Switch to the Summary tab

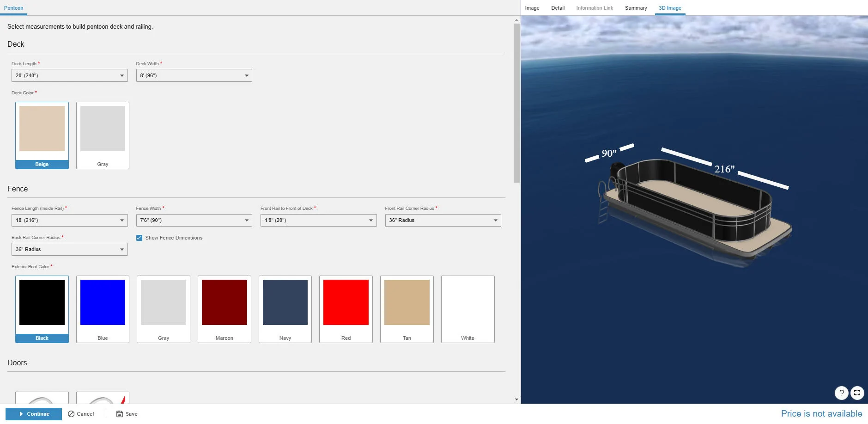(636, 8)
